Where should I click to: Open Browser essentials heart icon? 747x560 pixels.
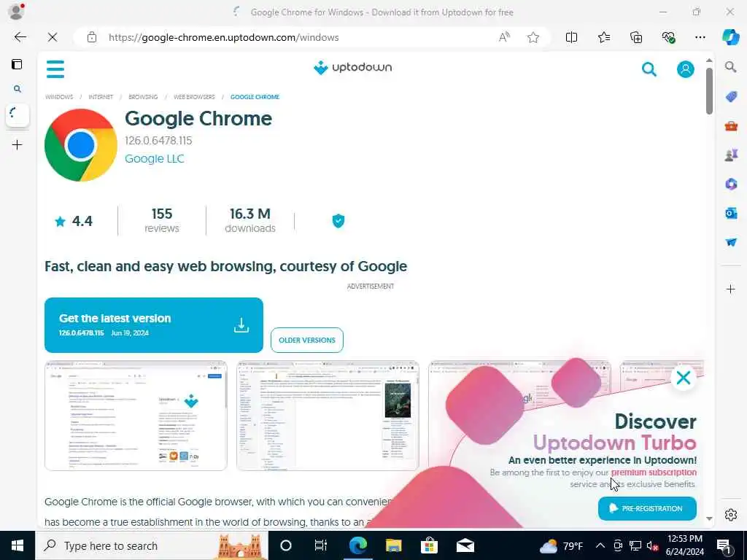click(x=668, y=37)
